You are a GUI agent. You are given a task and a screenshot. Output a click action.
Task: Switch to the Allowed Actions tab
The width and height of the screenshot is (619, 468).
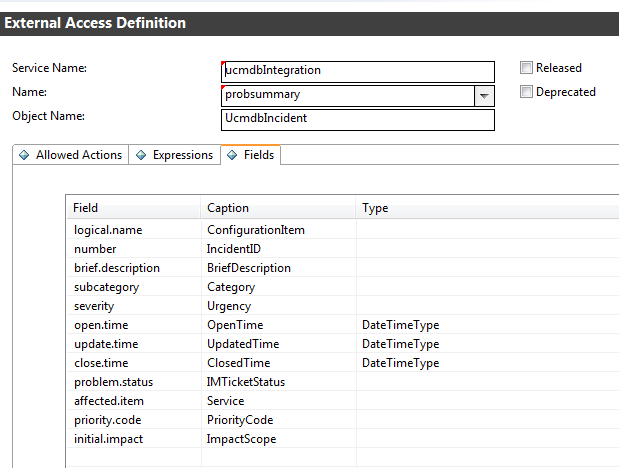(78, 155)
